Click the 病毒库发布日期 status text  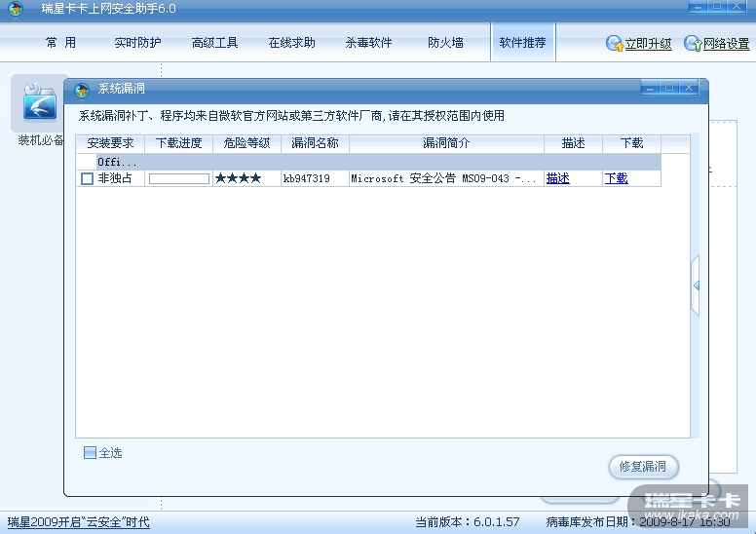[638, 522]
